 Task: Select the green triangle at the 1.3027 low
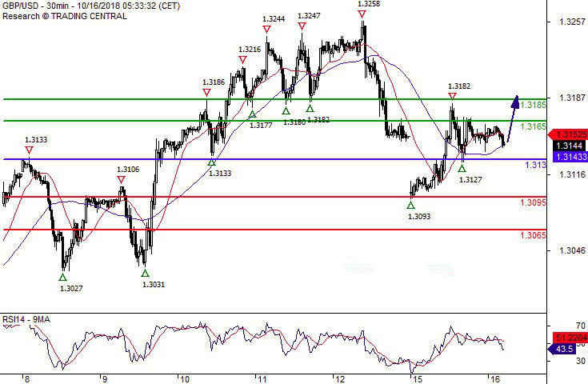point(62,277)
